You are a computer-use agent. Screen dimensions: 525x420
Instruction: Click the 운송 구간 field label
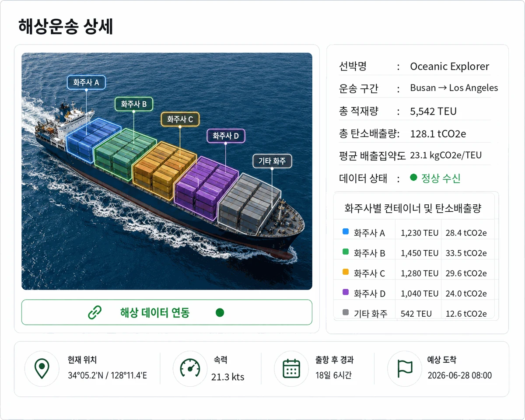[358, 88]
